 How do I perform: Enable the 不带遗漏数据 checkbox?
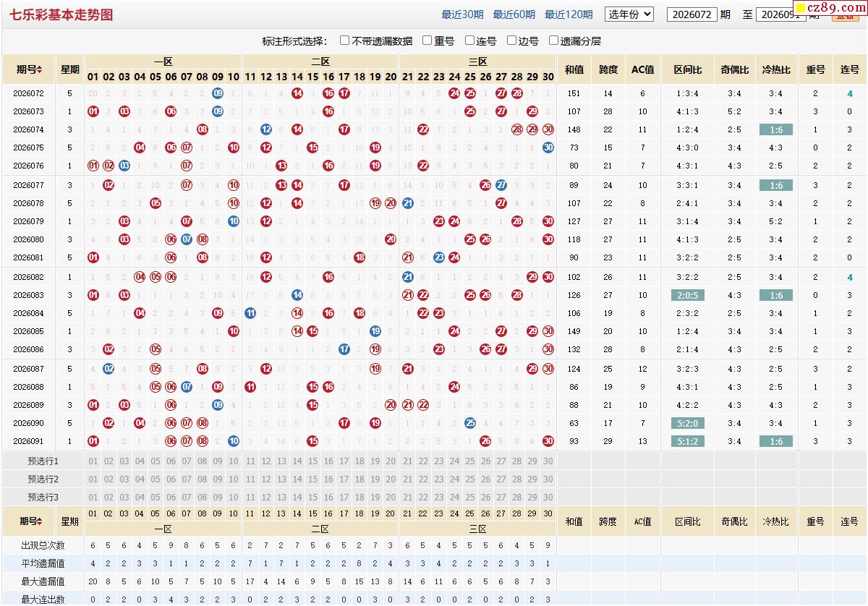345,40
